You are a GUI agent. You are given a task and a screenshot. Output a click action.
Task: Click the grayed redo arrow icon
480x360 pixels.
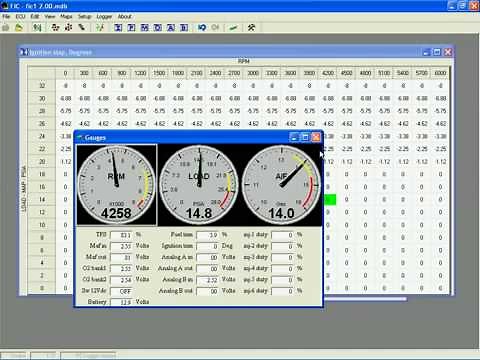click(215, 28)
